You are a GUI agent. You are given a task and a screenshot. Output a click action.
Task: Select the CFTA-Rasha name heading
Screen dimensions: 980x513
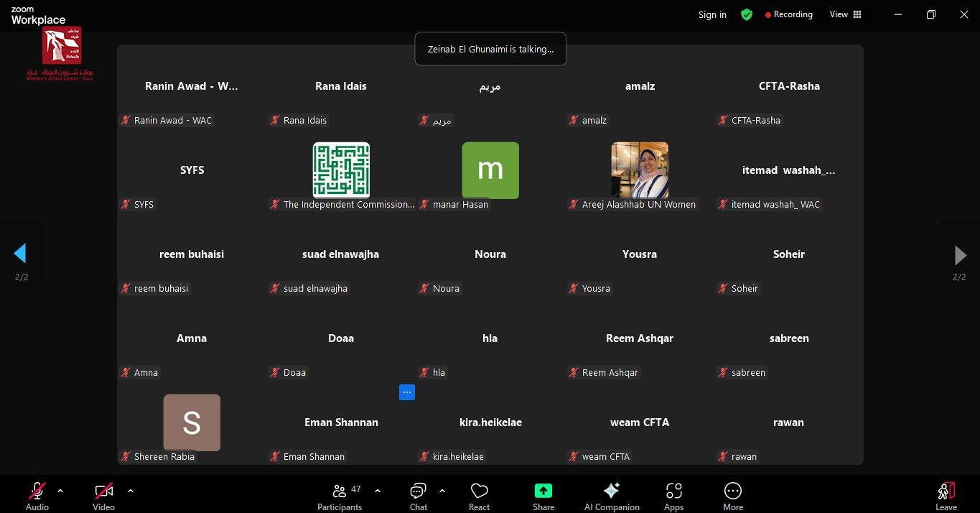(789, 86)
